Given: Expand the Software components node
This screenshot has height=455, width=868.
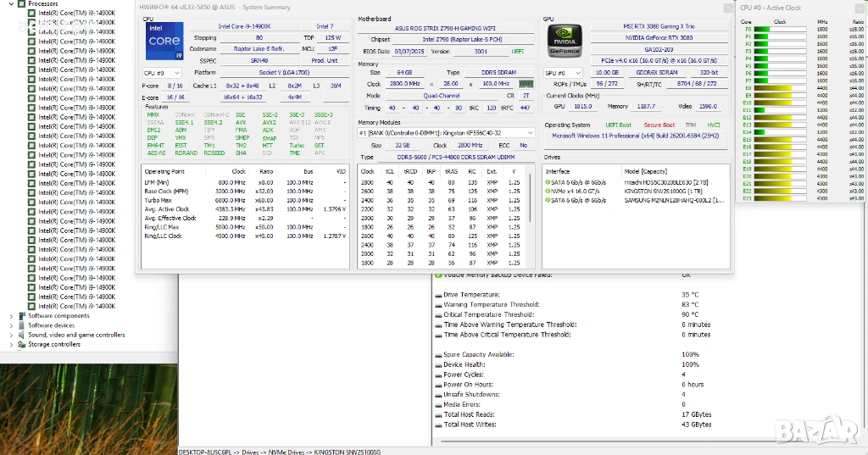Looking at the screenshot, I should click(11, 316).
